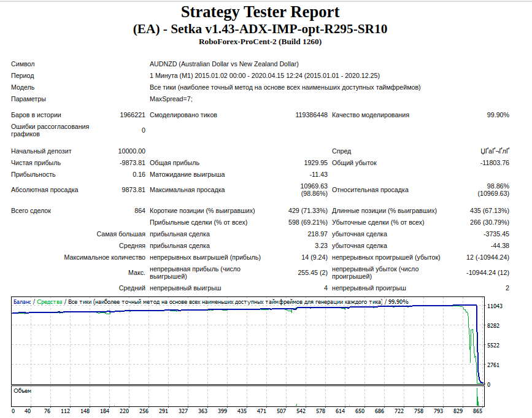
Task: Click the profit factor value '0.16'
Action: tap(139, 175)
